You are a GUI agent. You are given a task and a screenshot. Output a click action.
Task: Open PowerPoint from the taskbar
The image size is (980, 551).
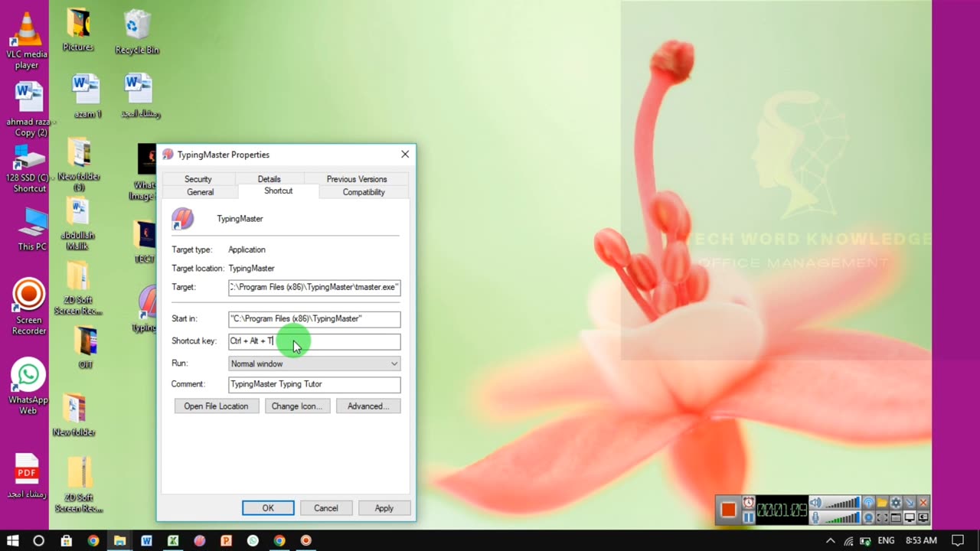tap(226, 540)
